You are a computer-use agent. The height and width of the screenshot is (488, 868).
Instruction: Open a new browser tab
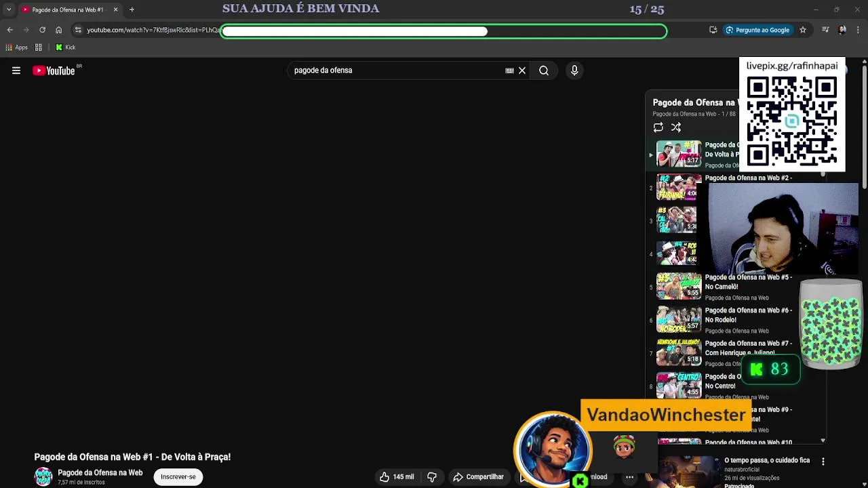click(132, 9)
